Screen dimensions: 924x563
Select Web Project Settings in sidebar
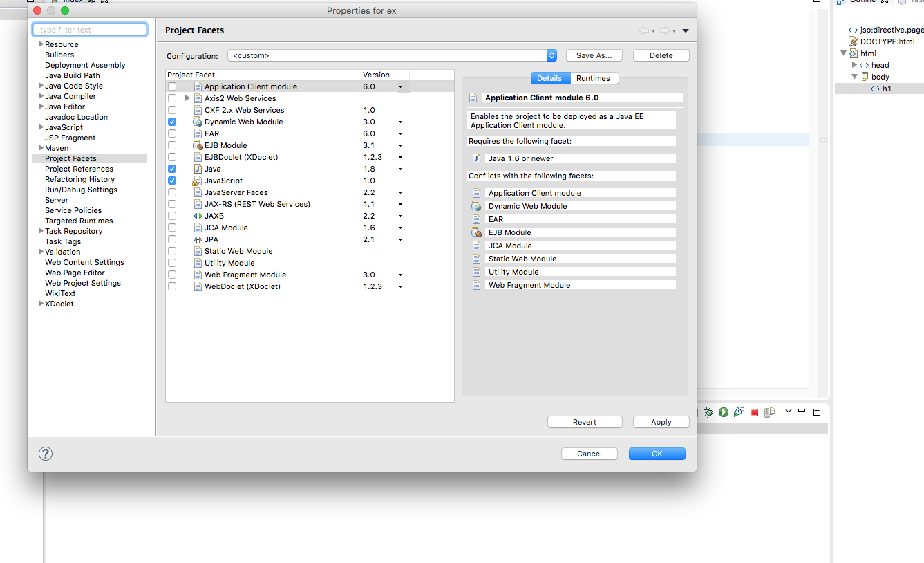83,283
